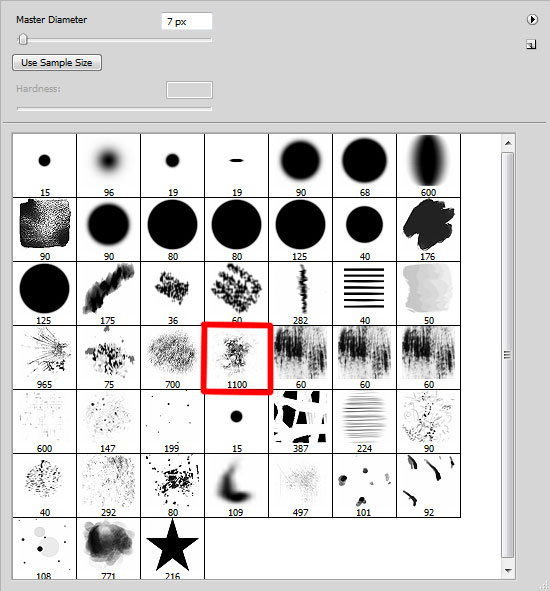Screen dimensions: 550x591
Task: Select the paint smear brush labeled 176
Action: pos(429,230)
